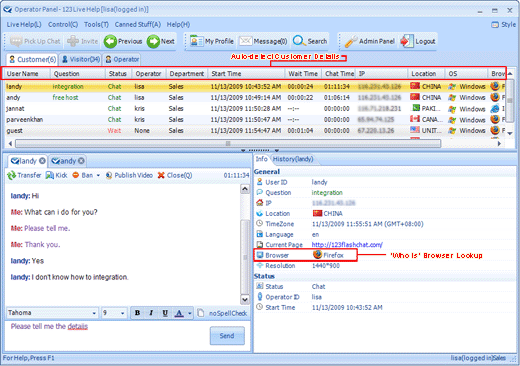Click the Invite toolbar button
The height and width of the screenshot is (366, 520).
(x=83, y=41)
